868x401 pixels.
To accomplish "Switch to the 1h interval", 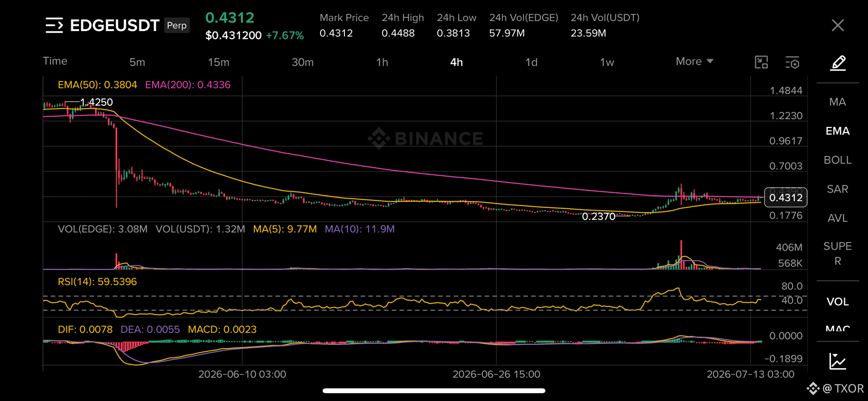I will point(382,62).
